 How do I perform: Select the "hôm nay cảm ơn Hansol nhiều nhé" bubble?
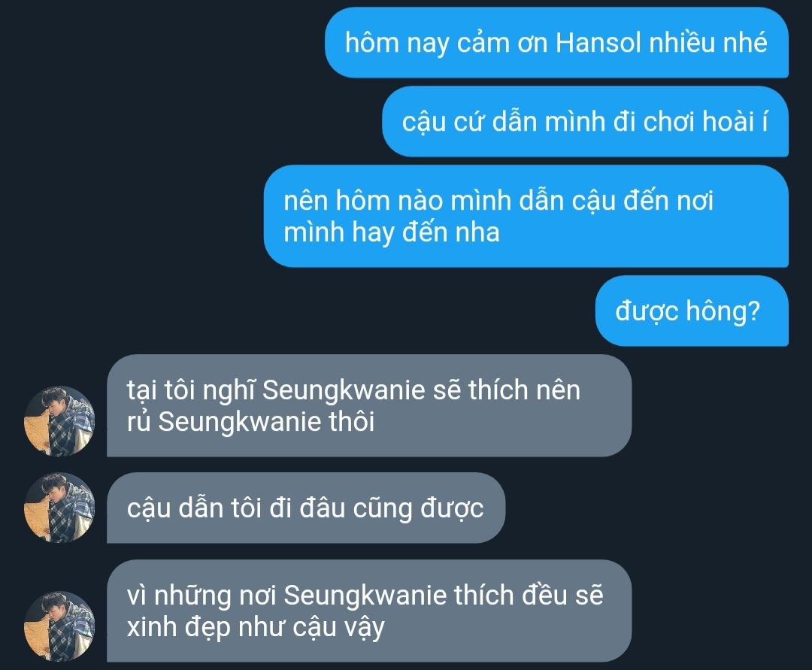tap(556, 42)
